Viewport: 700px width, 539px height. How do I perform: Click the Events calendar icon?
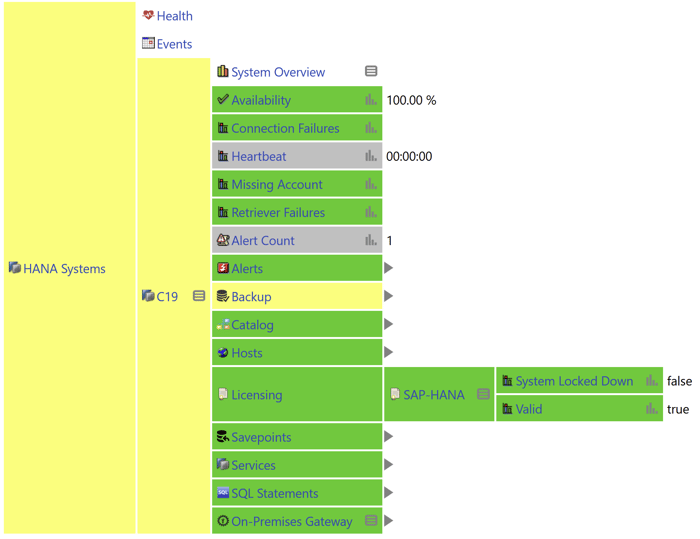(148, 44)
